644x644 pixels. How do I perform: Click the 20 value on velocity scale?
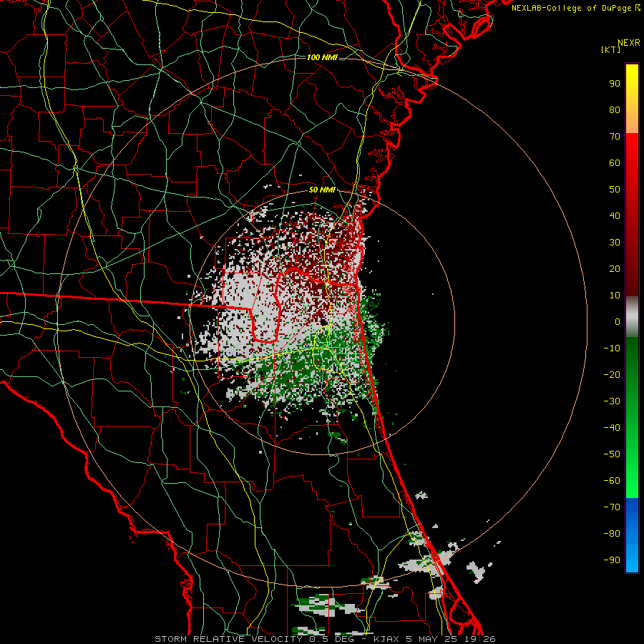[x=615, y=268]
